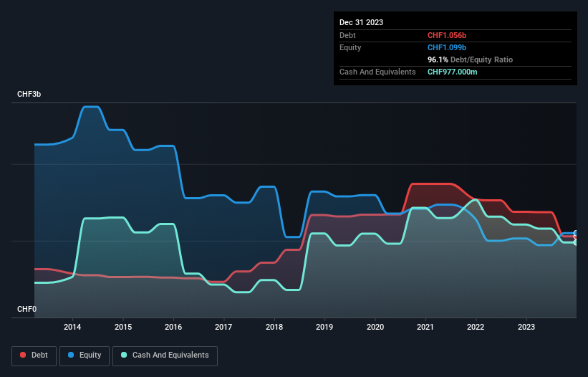The image size is (588, 377).
Task: Click the teal Cash And Equivalents dot
Action: click(x=124, y=355)
